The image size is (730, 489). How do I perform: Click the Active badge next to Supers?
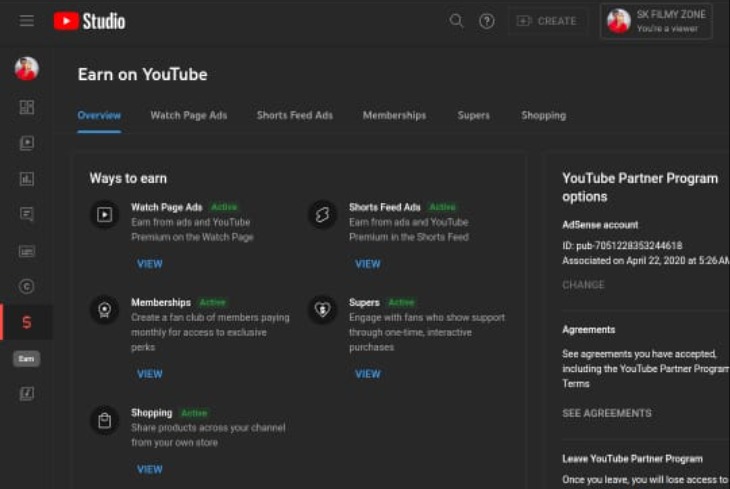point(401,303)
